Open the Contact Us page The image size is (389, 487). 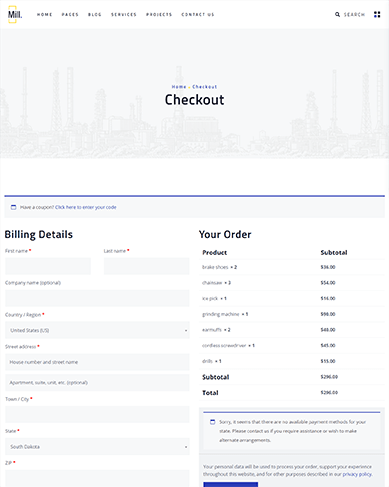198,14
